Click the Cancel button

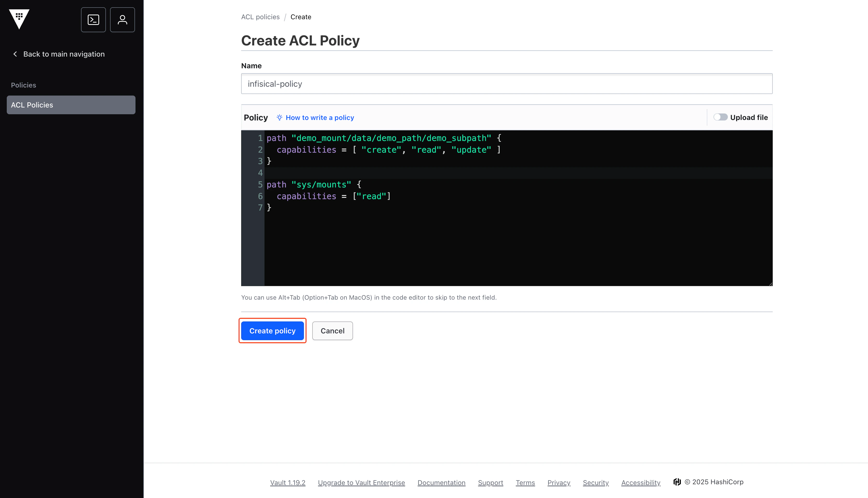(332, 331)
